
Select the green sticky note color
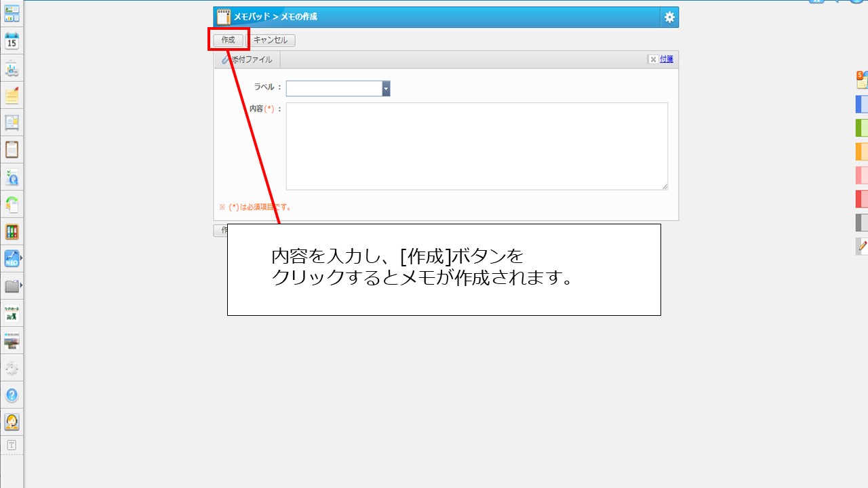tap(862, 127)
